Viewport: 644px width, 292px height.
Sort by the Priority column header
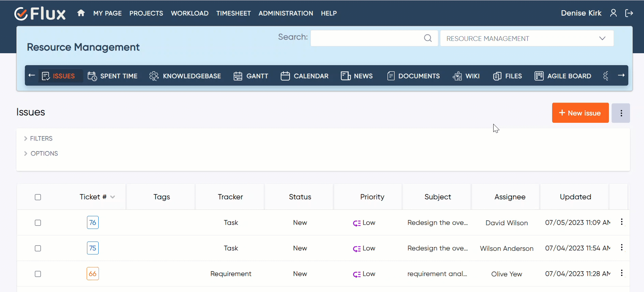coord(372,197)
